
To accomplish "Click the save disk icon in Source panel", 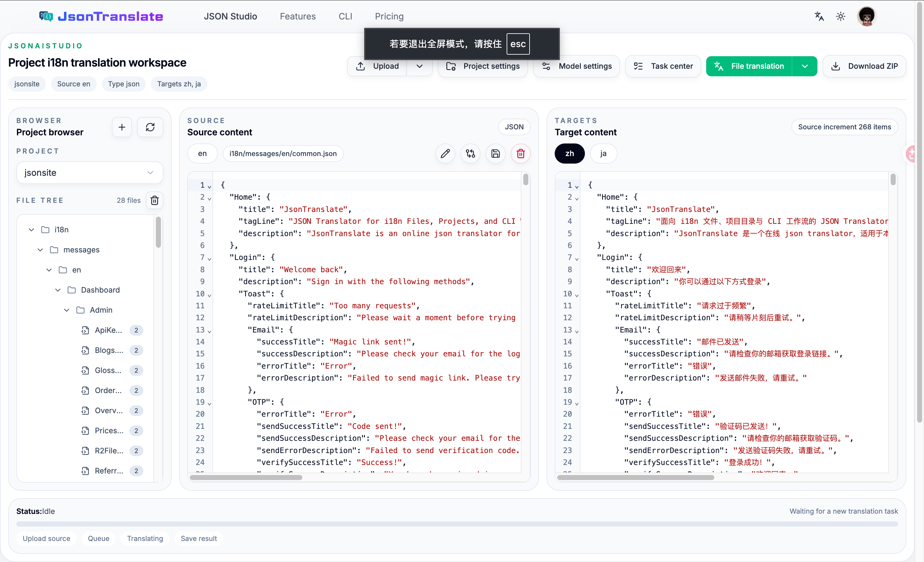I will click(495, 154).
